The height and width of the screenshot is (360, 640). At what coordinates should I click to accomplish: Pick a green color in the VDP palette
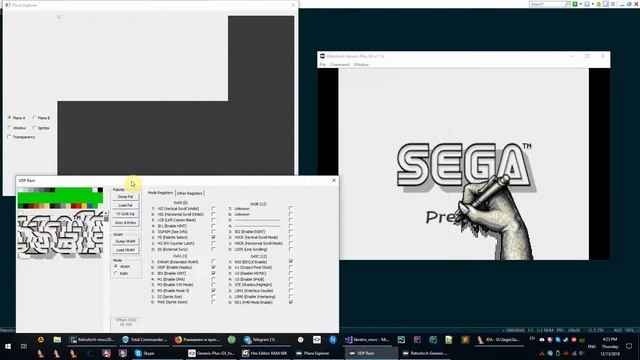60,198
